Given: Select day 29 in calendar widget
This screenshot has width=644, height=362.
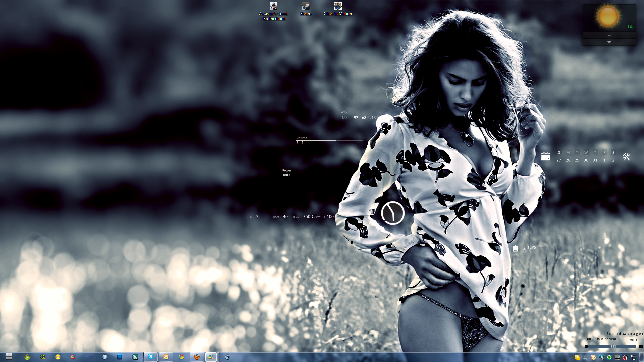Looking at the screenshot, I should (577, 160).
